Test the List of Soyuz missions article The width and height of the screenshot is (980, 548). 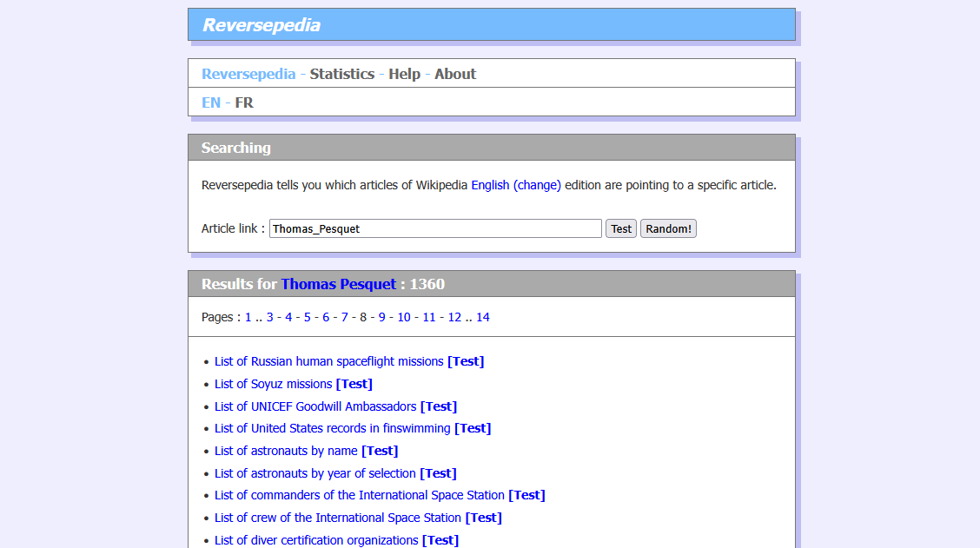[x=354, y=384]
